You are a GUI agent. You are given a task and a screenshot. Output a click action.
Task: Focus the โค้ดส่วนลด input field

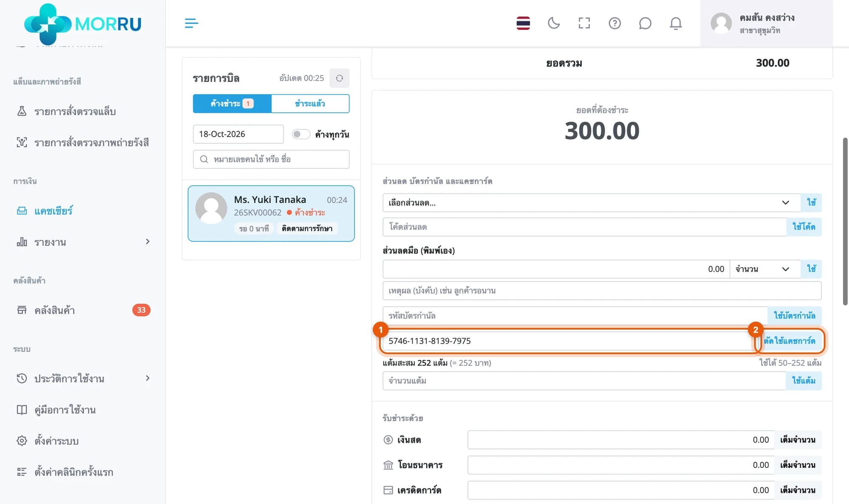585,227
